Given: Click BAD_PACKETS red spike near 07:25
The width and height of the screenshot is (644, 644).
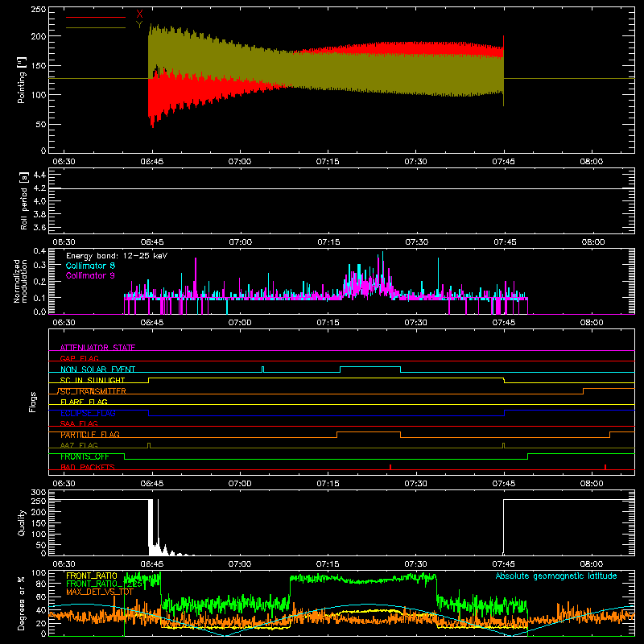Looking at the screenshot, I should coord(390,467).
